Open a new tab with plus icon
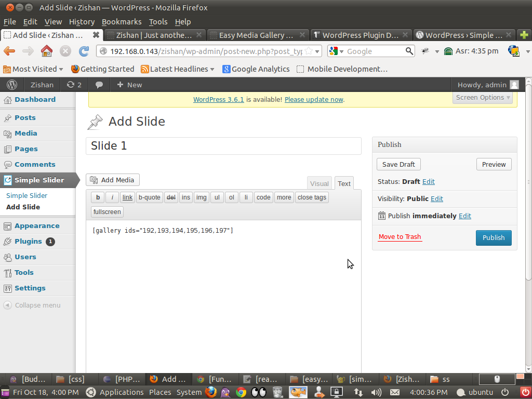Screen dimensions: 532x399 [x=524, y=35]
